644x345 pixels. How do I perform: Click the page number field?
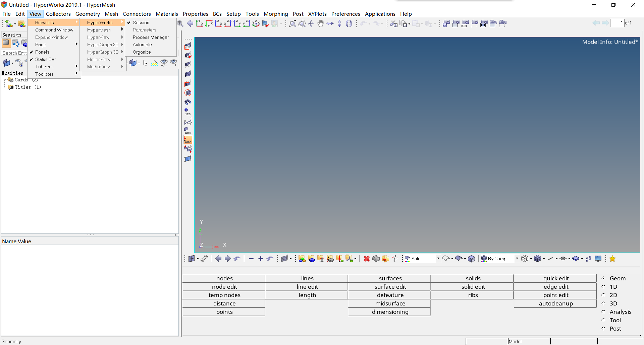[x=617, y=23]
